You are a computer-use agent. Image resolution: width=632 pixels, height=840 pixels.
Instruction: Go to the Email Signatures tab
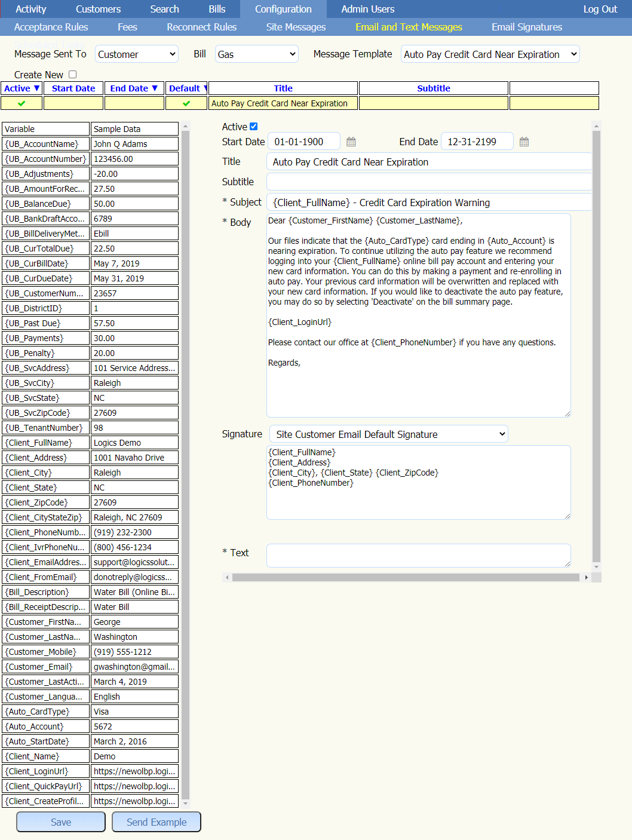pyautogui.click(x=526, y=27)
